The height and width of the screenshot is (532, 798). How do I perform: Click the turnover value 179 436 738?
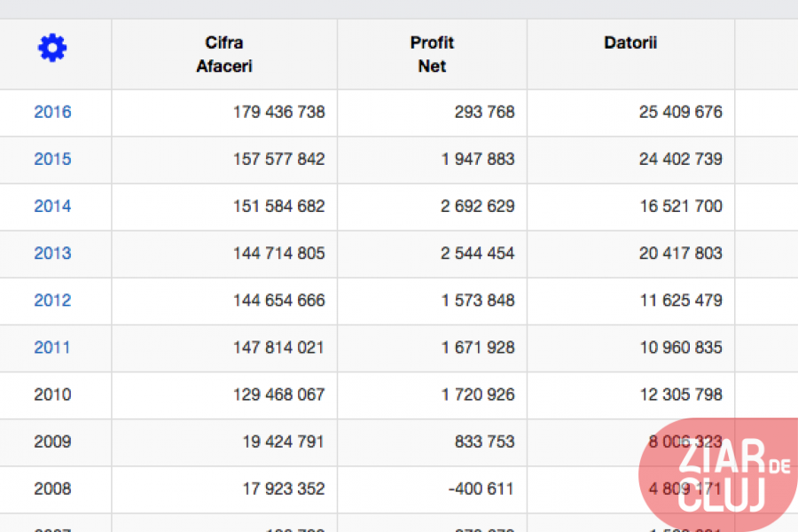pos(278,113)
